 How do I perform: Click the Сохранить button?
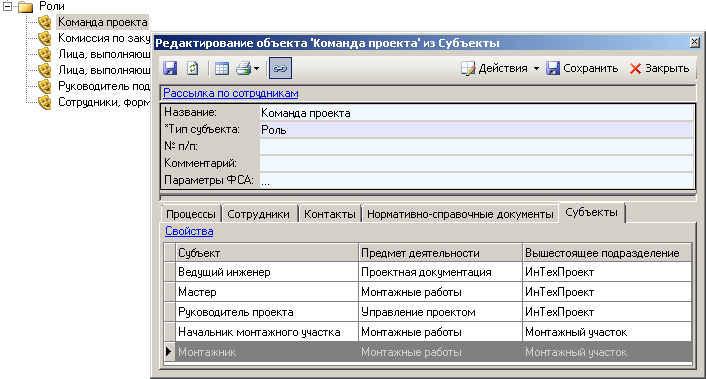582,68
